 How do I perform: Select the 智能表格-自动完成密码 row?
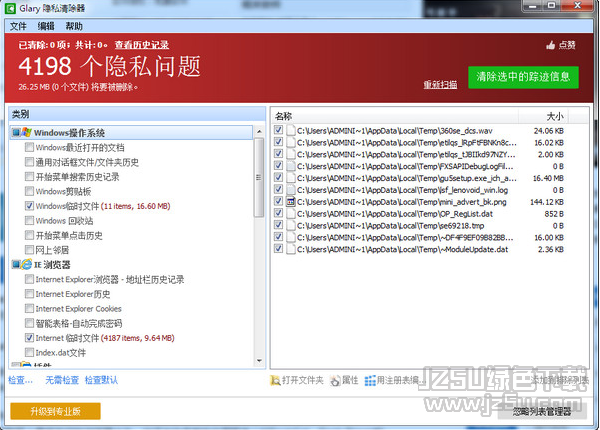79,323
